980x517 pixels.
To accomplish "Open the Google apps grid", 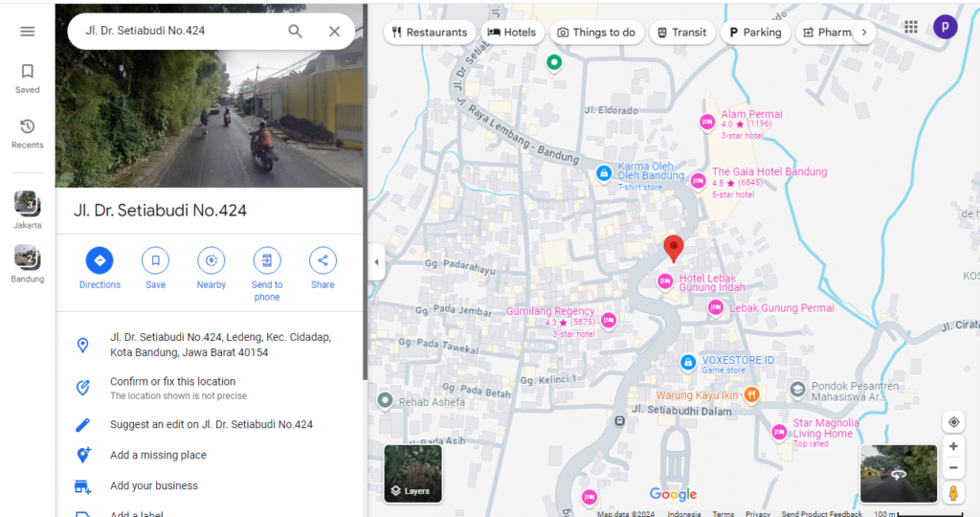I will [910, 28].
